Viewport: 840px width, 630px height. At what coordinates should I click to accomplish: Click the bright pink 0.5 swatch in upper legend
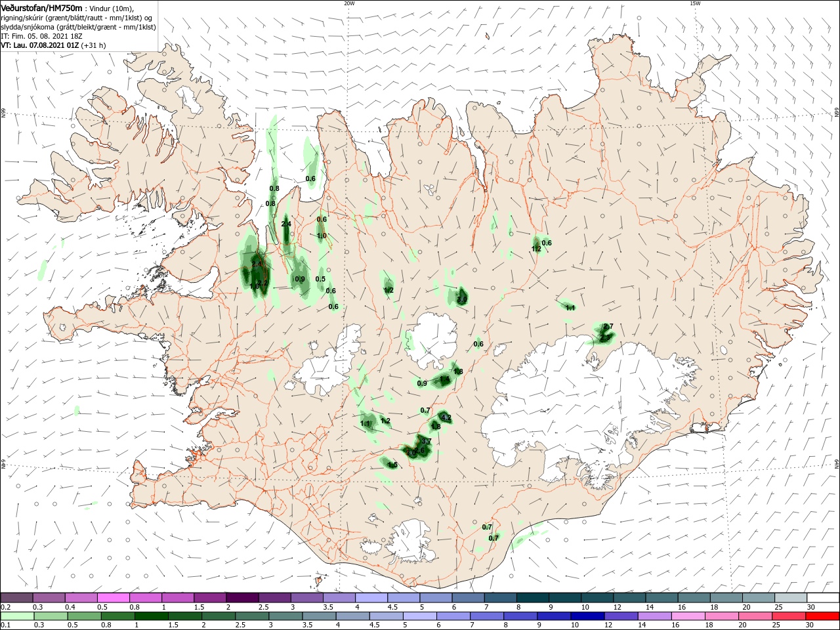click(113, 598)
